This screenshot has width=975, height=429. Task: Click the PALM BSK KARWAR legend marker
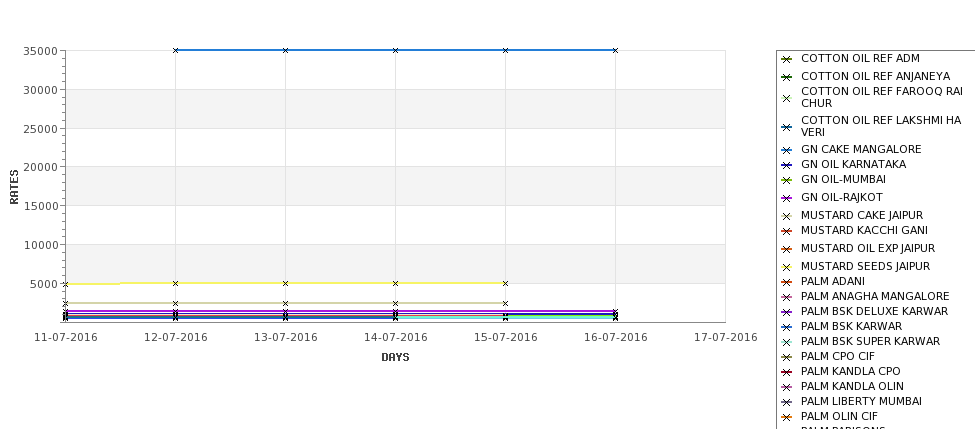pos(786,327)
